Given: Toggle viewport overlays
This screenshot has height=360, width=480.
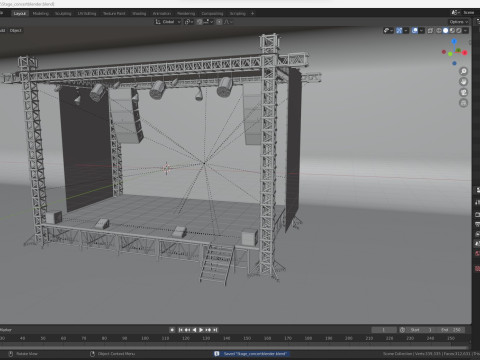Looking at the screenshot, I should (x=415, y=30).
